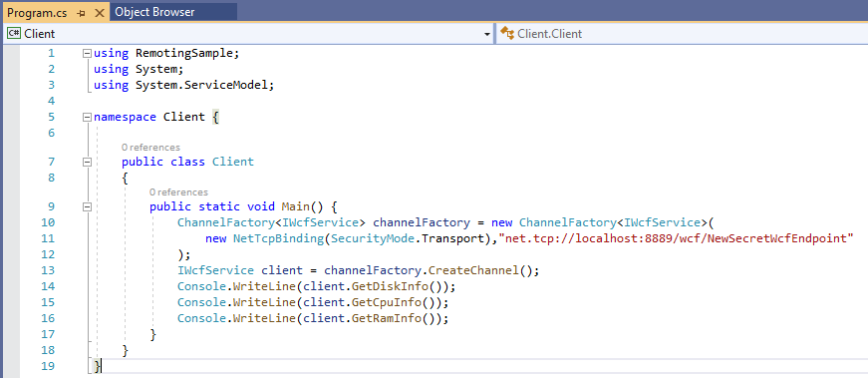Click the C# project icon in navigation bar

(14, 34)
